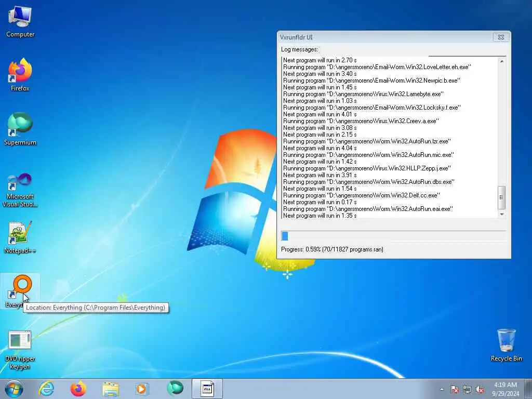
Task: Click the Vxrunfldr UI taskbar button
Action: click(207, 389)
